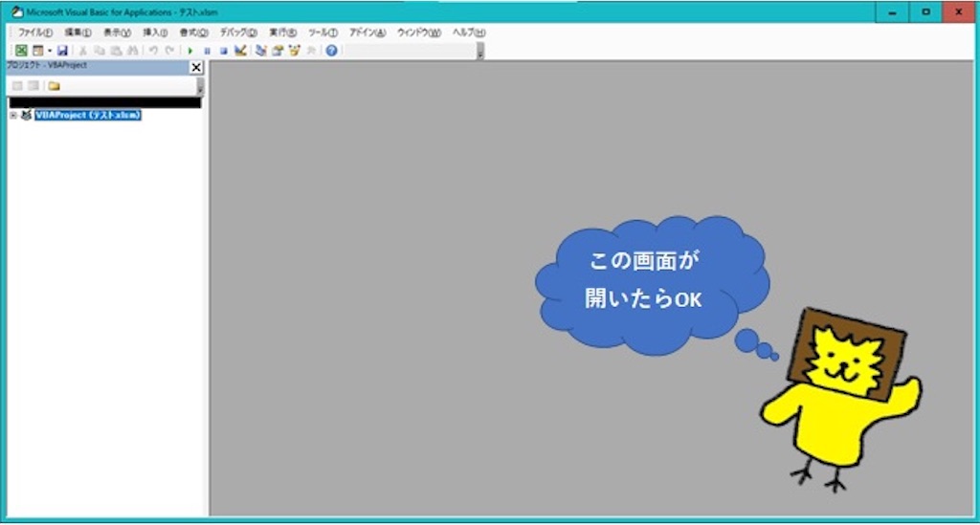Click the Paste clipboard icon
Screen dimensions: 980x525
[x=116, y=51]
